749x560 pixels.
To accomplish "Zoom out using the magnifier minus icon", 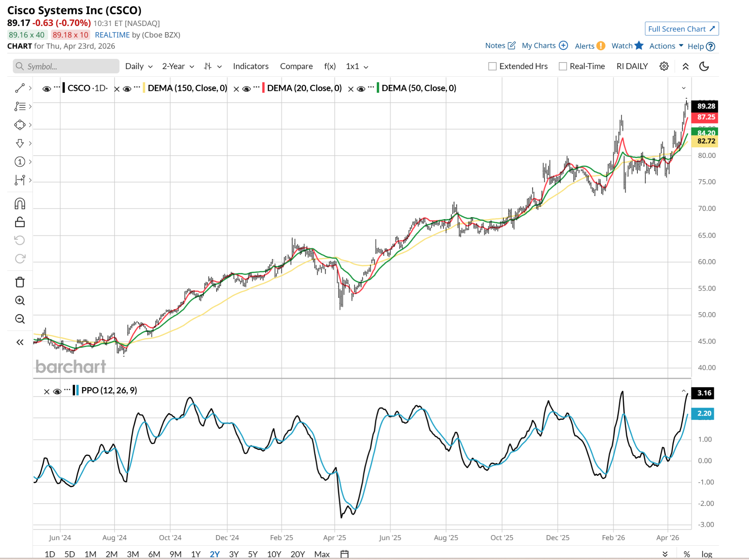I will tap(20, 319).
